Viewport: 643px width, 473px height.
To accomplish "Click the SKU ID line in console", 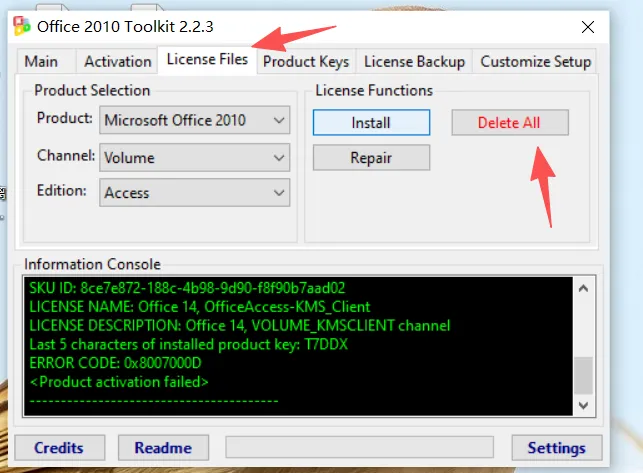I will coord(187,288).
